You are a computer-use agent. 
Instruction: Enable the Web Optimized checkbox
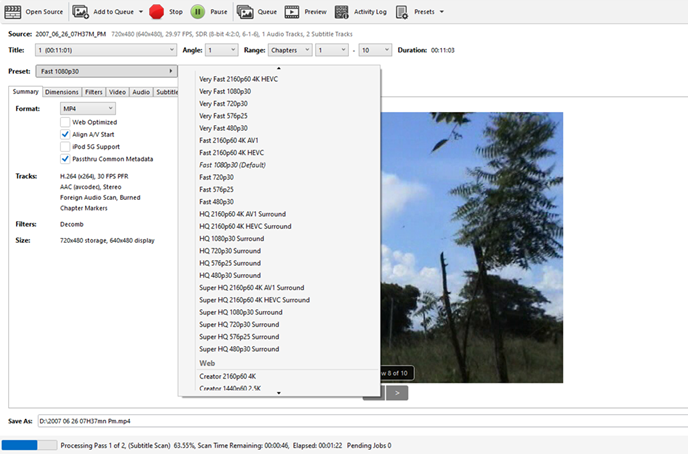pos(65,122)
